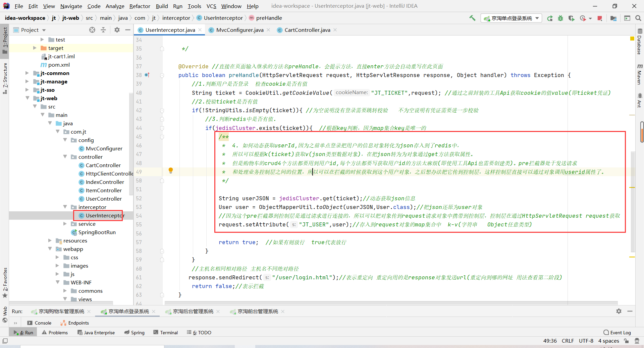Screen dimensions: 644x348
Task: Hide the Project panel with the minus icon
Action: (x=127, y=30)
